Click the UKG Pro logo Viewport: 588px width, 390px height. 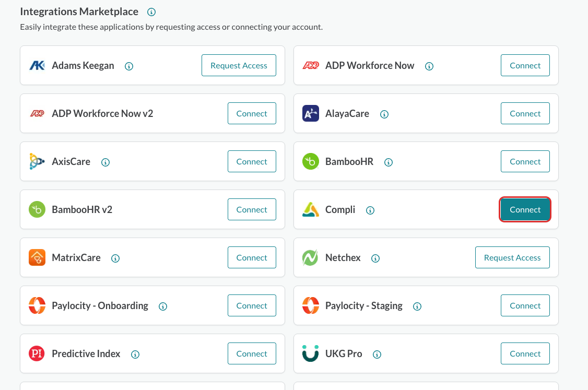(311, 353)
